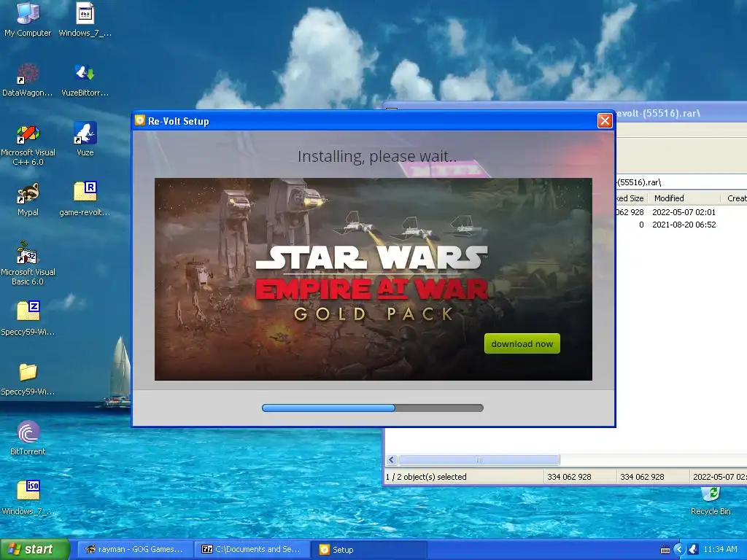
Task: Click the 7-Zip address path field
Action: coord(681,182)
